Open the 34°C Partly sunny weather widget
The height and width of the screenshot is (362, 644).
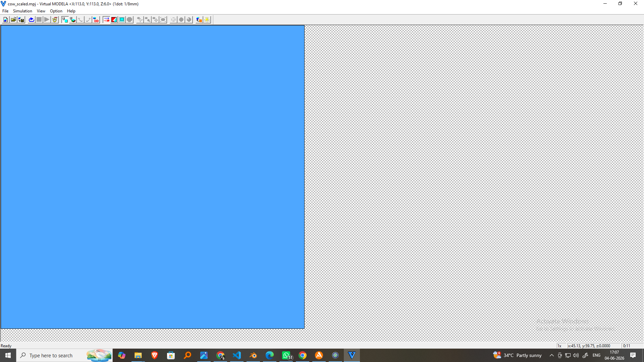[517, 355]
